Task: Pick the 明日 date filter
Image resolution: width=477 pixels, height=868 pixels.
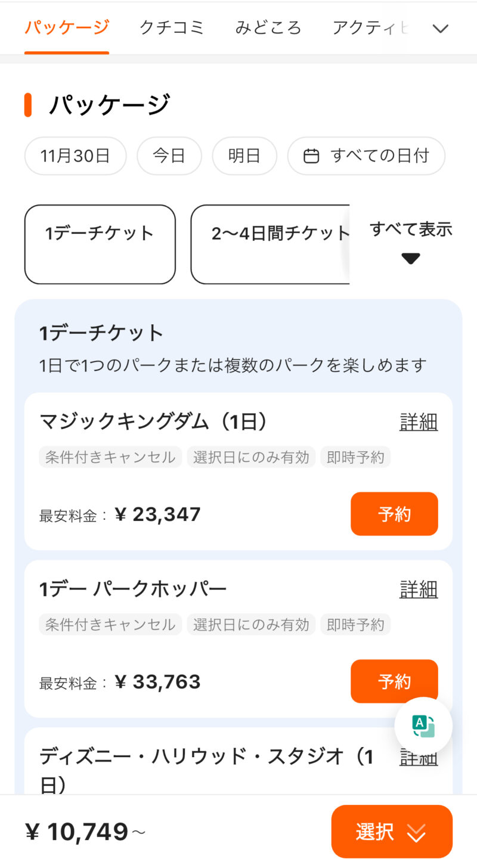Action: pyautogui.click(x=244, y=156)
